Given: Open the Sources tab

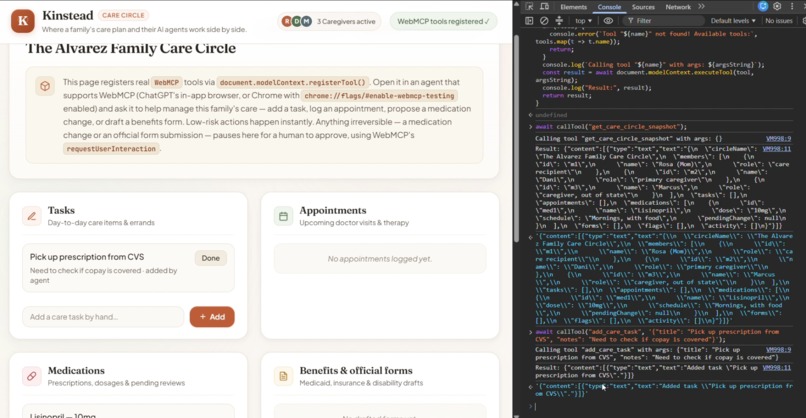Looking at the screenshot, I should pos(643,7).
